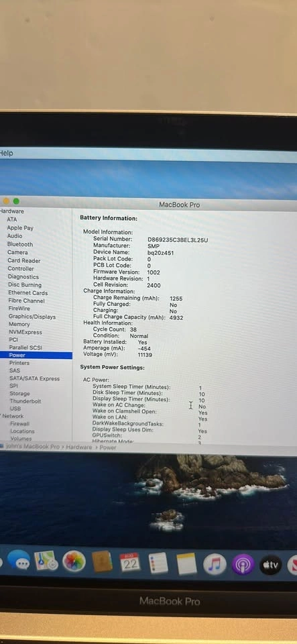The width and height of the screenshot is (297, 644).
Task: Collapse the Hardware category heading
Action: pyautogui.click(x=12, y=211)
